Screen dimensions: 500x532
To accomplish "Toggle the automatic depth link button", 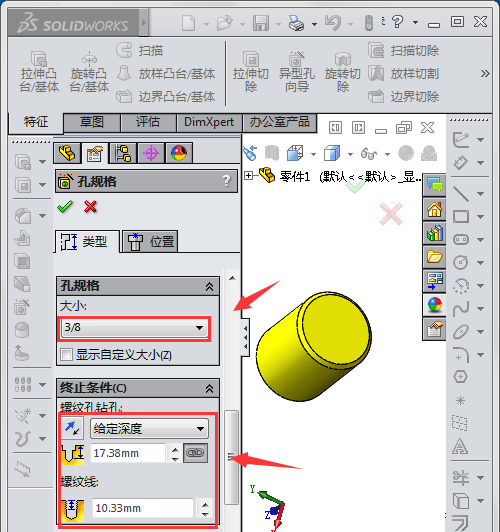I will tap(195, 453).
